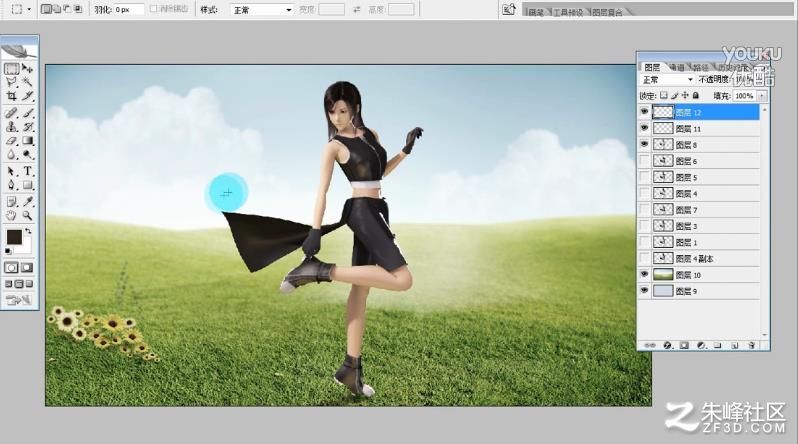
Task: Open the 图层复合 Layer Comps tab
Action: 607,12
